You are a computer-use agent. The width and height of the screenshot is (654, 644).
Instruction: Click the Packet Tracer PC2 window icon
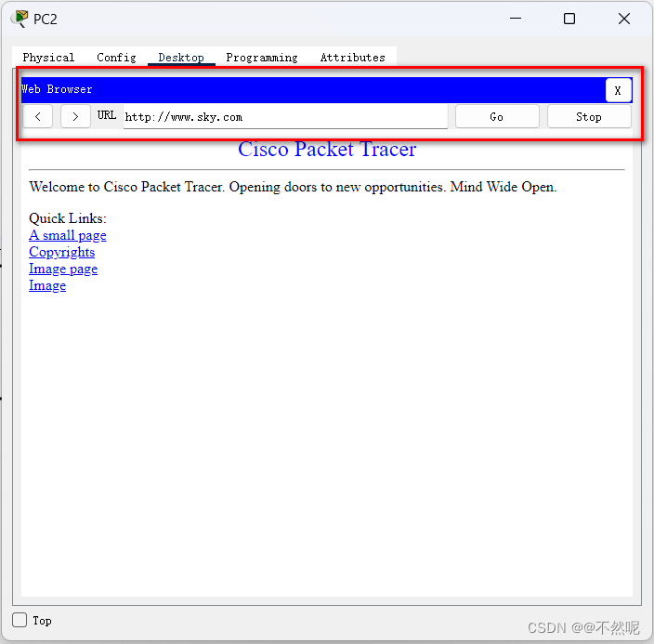[20, 19]
